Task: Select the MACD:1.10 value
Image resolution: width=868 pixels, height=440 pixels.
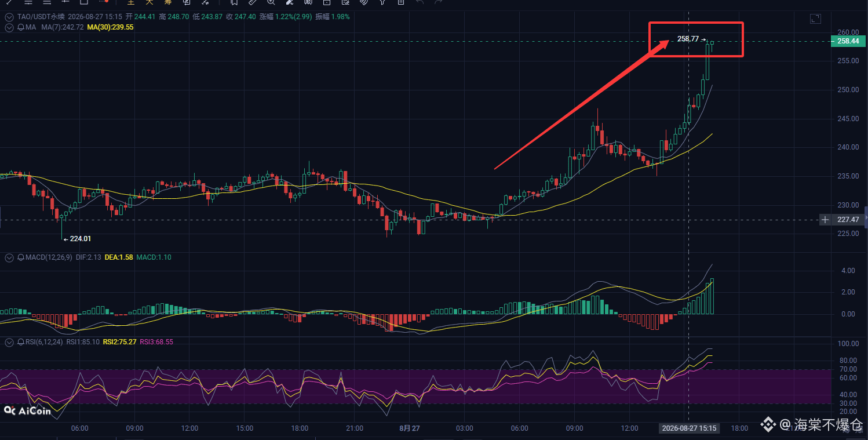Action: coord(154,257)
